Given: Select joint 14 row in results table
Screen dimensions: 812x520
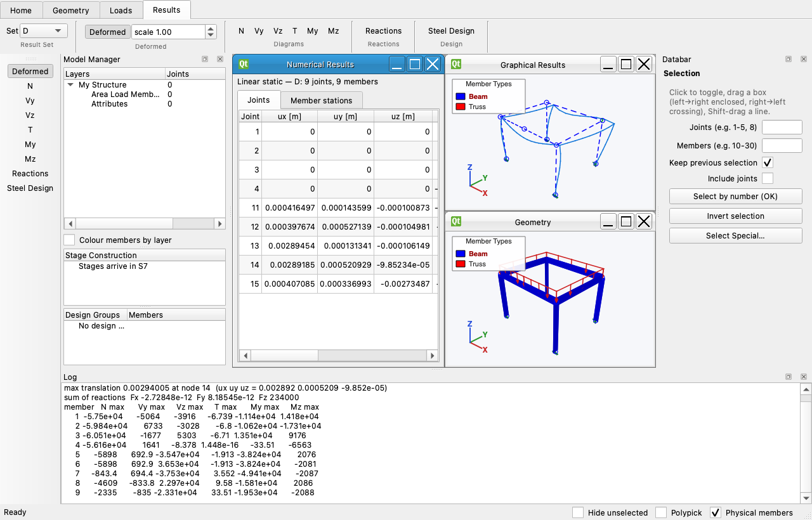Looking at the screenshot, I should pos(338,264).
